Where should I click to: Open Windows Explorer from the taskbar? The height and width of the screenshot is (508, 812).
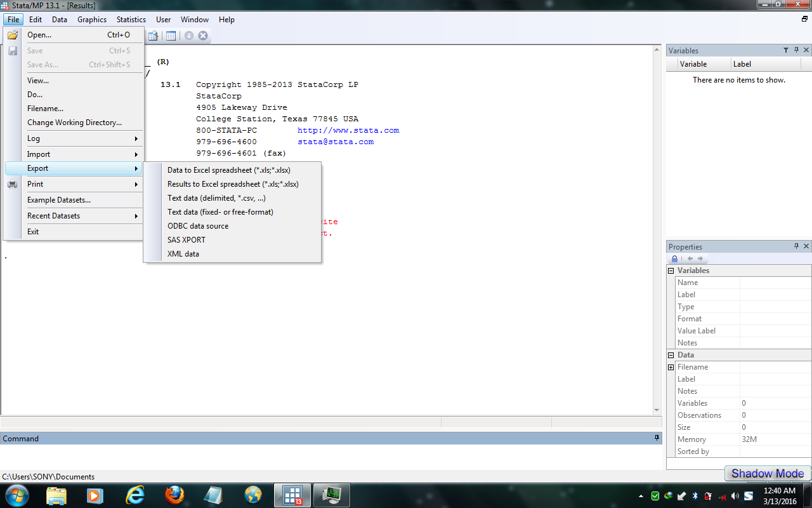point(56,495)
